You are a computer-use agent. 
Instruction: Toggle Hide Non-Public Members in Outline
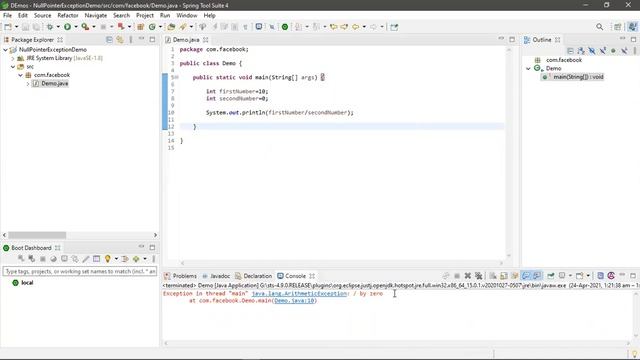pos(613,51)
